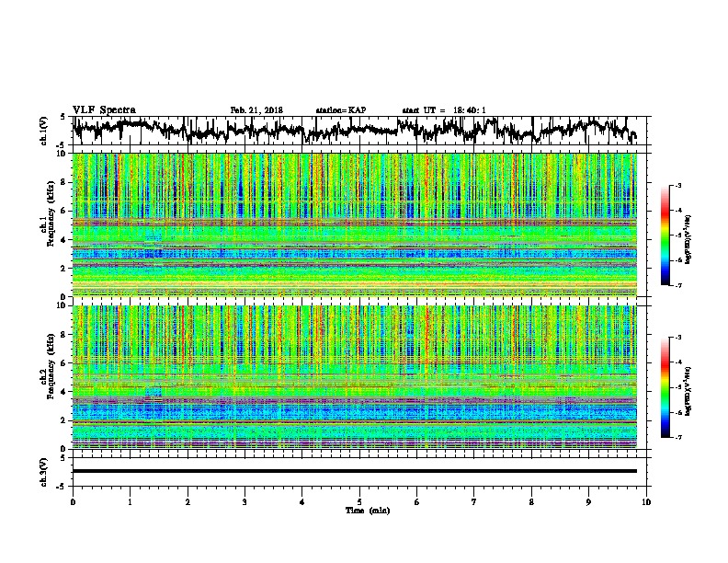Click the "VLF Spectra" plot title

tap(104, 110)
